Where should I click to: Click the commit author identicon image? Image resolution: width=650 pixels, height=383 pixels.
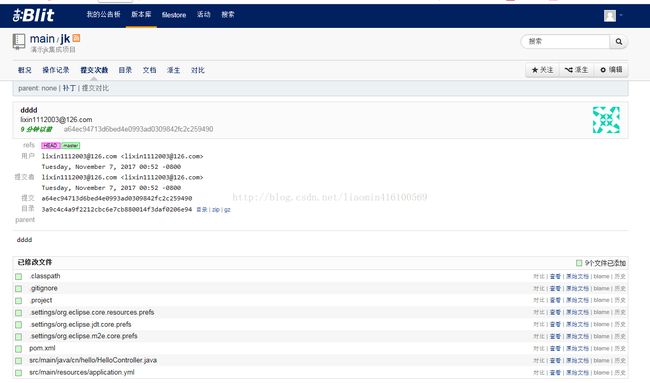pos(606,120)
